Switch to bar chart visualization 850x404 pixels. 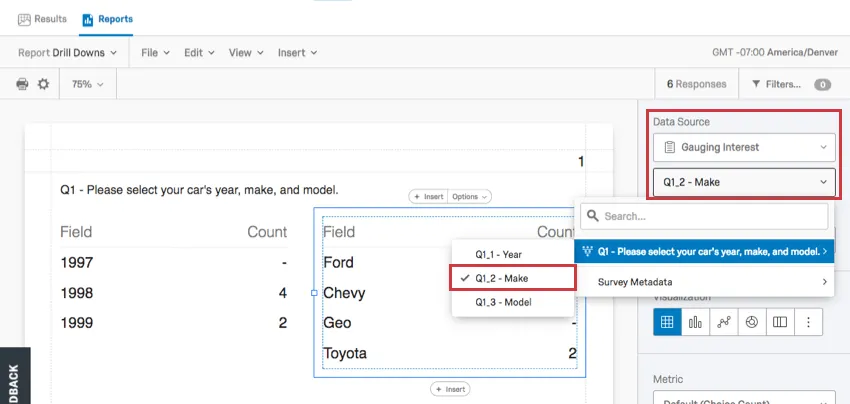coord(695,322)
